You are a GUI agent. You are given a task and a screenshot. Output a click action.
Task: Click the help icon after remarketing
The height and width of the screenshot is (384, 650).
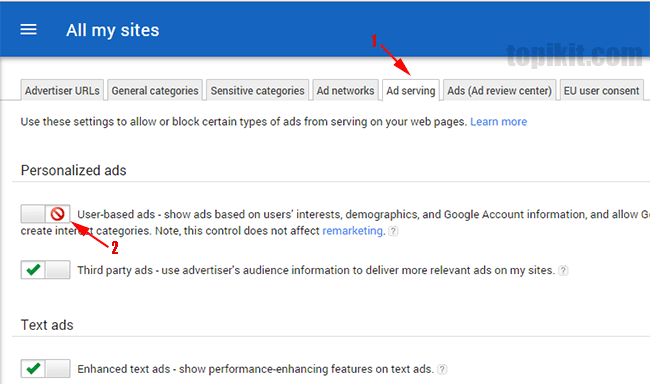point(393,231)
